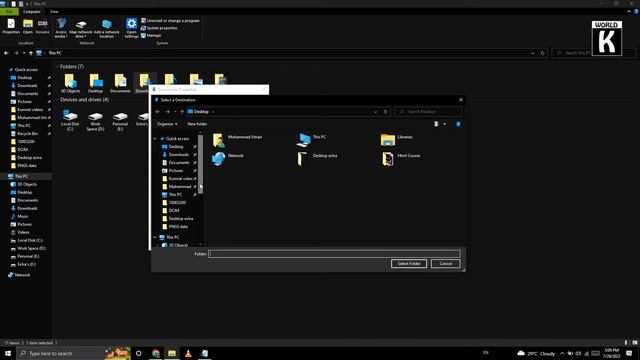The height and width of the screenshot is (360, 640).
Task: Click the Folder name input field
Action: (x=334, y=254)
